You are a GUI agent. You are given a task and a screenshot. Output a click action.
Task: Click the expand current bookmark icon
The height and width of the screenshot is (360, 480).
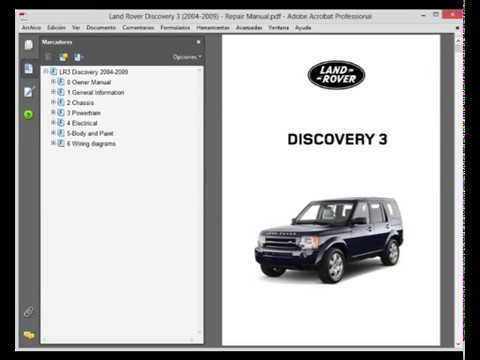78,57
